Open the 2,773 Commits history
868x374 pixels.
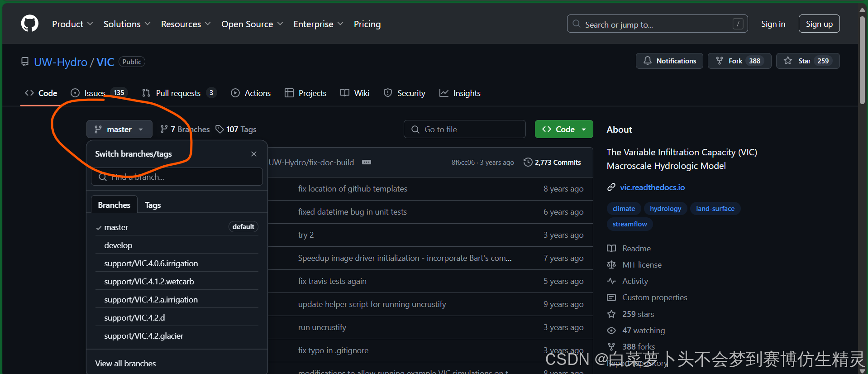pyautogui.click(x=552, y=162)
